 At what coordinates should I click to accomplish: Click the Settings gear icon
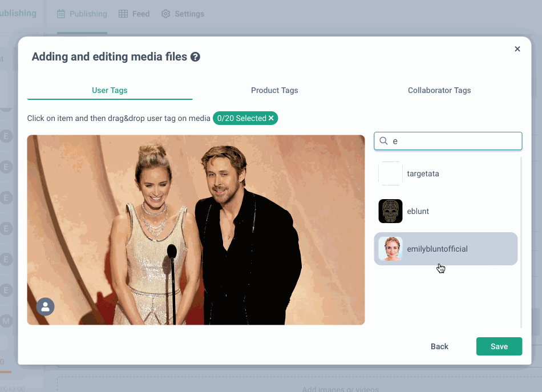pos(166,14)
